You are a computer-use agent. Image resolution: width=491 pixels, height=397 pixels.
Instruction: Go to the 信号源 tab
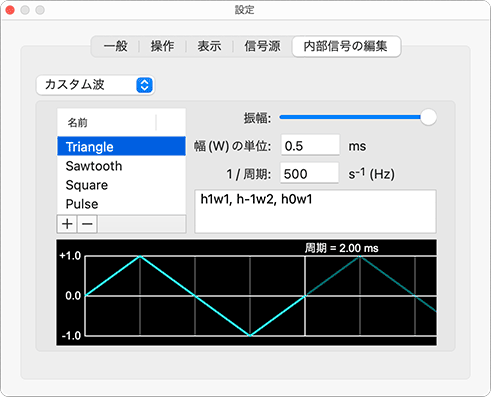[x=262, y=46]
